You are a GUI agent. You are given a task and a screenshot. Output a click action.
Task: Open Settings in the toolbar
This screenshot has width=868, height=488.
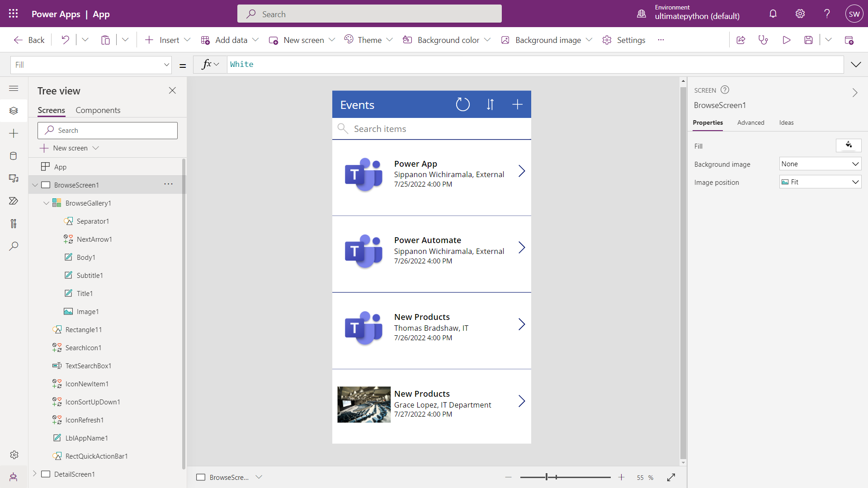pos(624,40)
